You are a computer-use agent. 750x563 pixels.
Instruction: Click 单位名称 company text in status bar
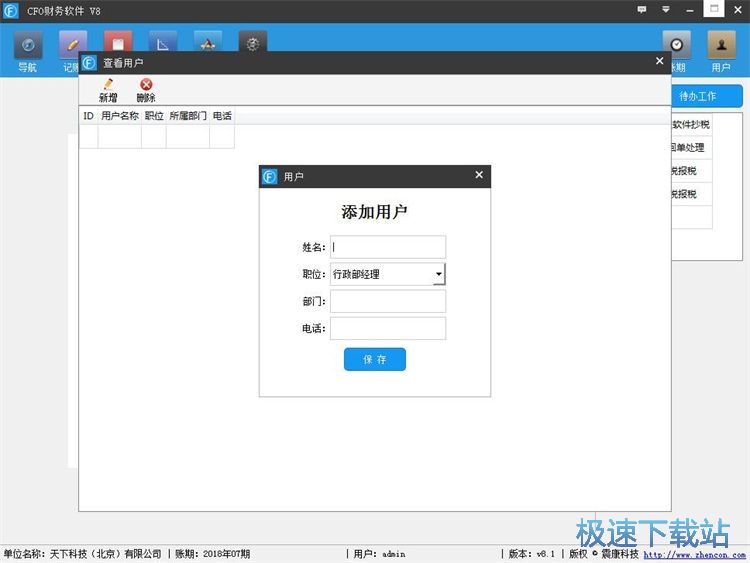click(x=82, y=554)
